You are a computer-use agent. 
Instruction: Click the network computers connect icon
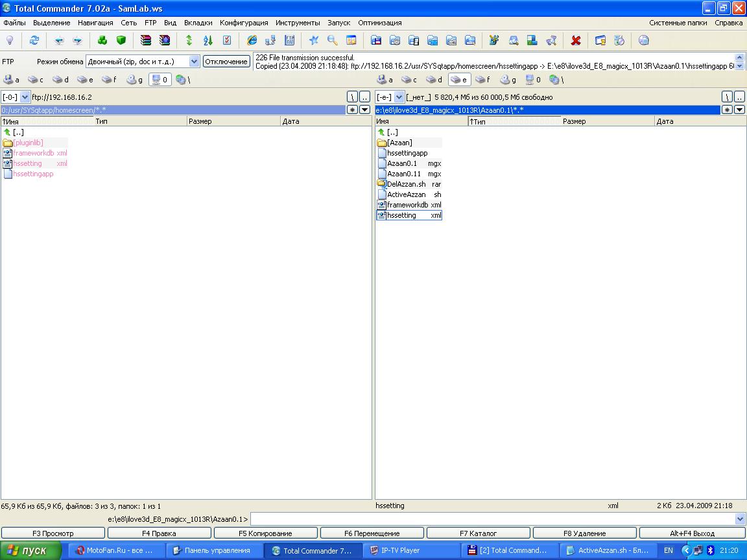pos(270,40)
